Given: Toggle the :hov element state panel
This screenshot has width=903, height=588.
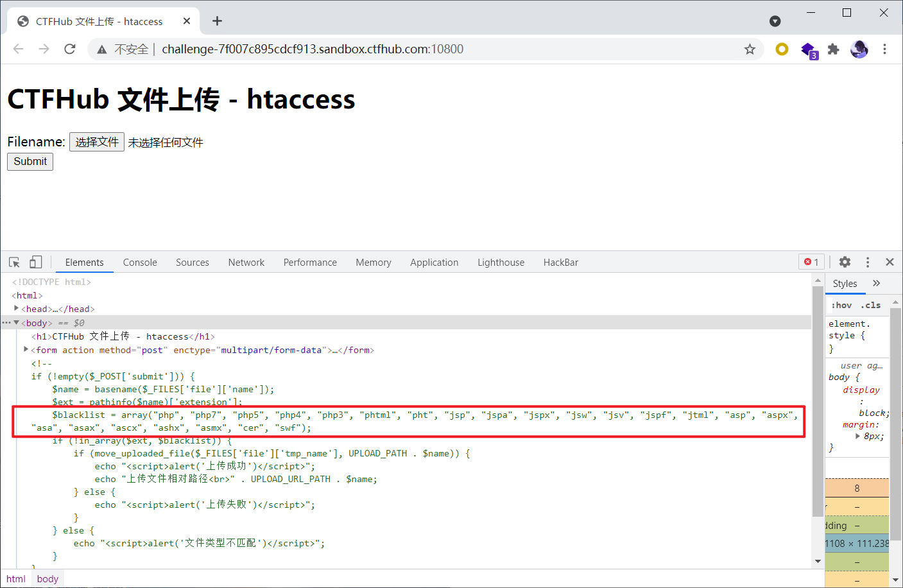Looking at the screenshot, I should point(841,306).
